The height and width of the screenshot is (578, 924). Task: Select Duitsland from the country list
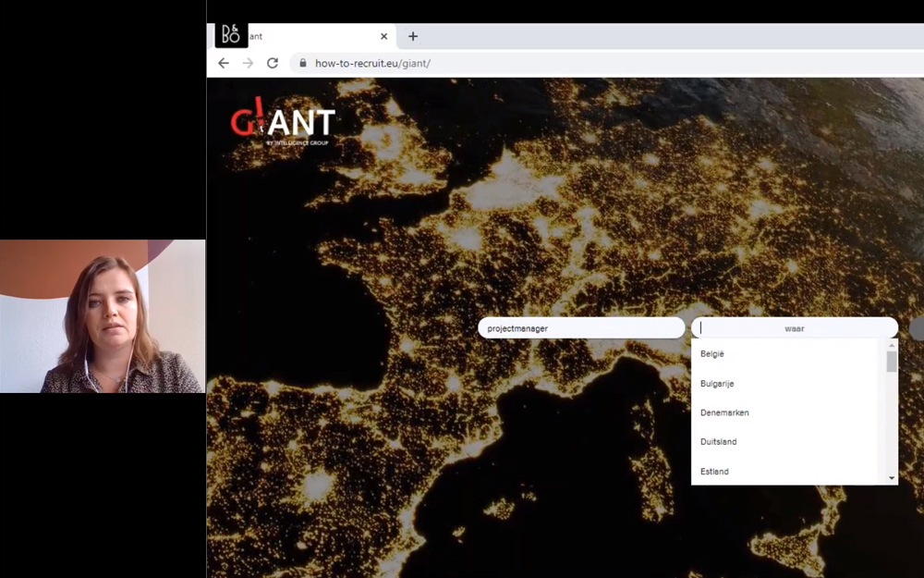pyautogui.click(x=718, y=442)
